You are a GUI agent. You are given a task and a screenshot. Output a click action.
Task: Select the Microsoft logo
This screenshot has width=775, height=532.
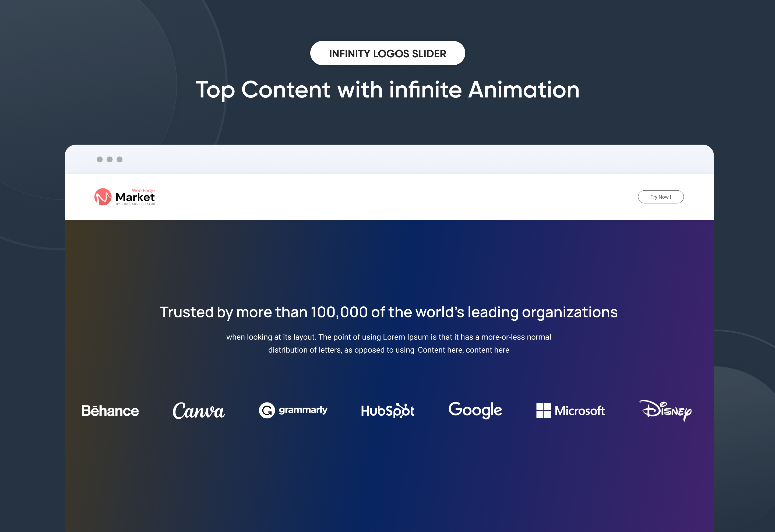[x=570, y=411]
